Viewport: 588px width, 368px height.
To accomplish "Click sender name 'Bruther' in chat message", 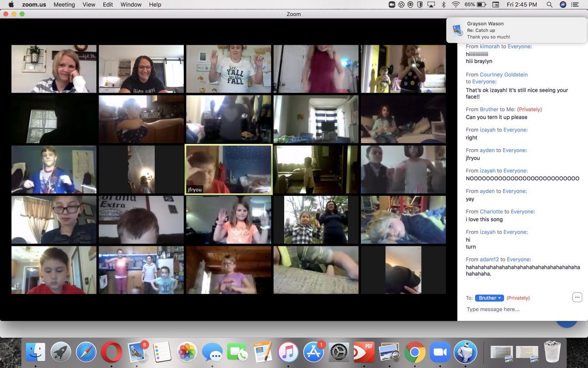I will point(489,109).
